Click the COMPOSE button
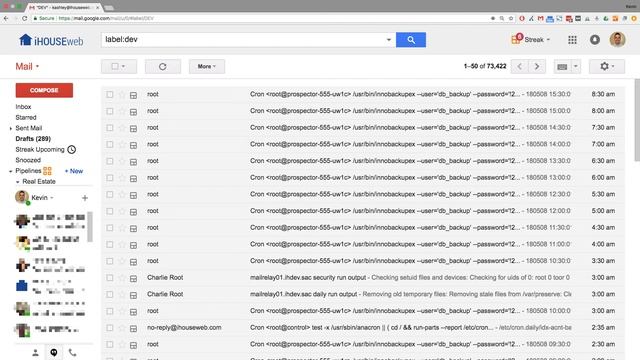 [44, 90]
